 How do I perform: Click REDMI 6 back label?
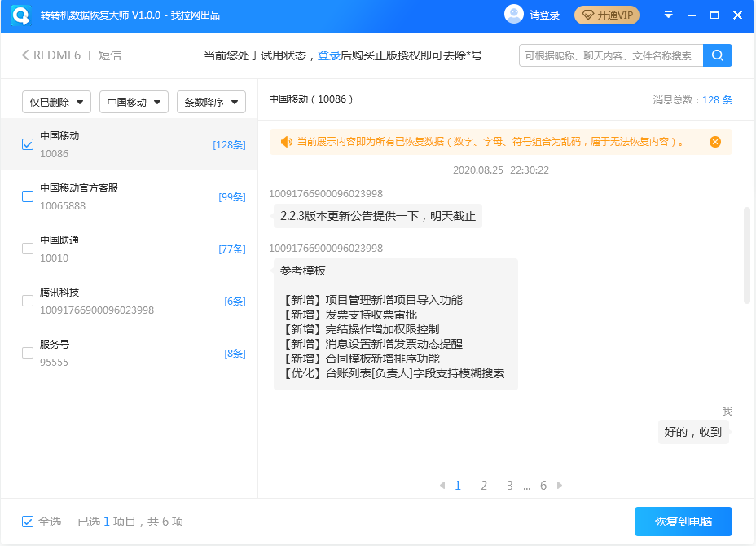(x=57, y=55)
